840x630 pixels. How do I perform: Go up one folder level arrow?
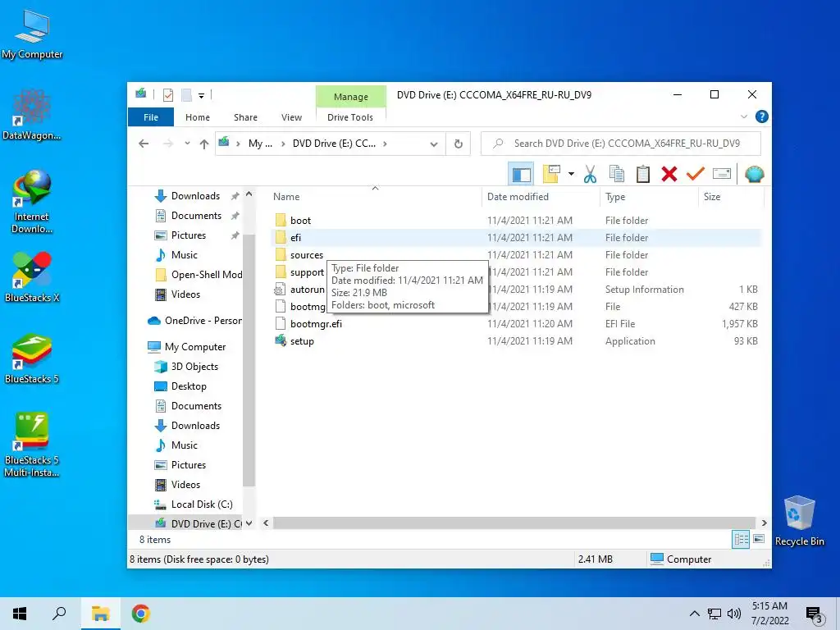tap(204, 144)
